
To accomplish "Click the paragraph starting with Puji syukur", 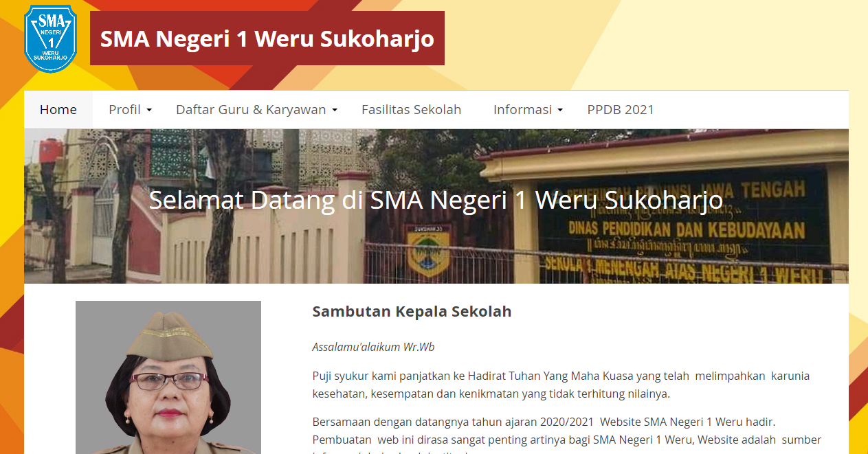I will (x=561, y=385).
